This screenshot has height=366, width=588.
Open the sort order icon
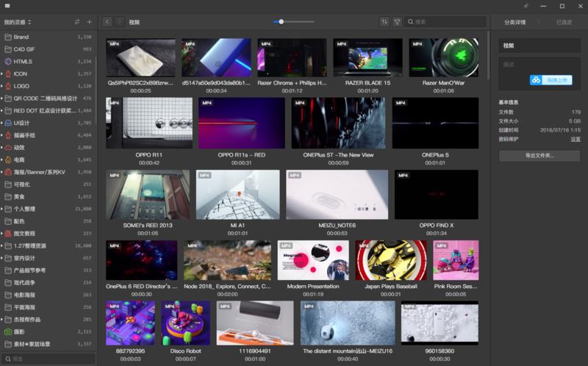(x=384, y=22)
